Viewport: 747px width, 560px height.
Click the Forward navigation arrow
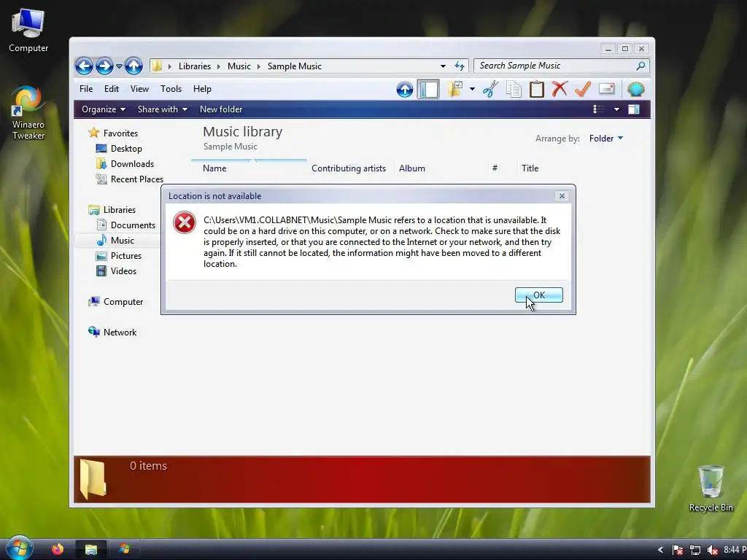(104, 66)
